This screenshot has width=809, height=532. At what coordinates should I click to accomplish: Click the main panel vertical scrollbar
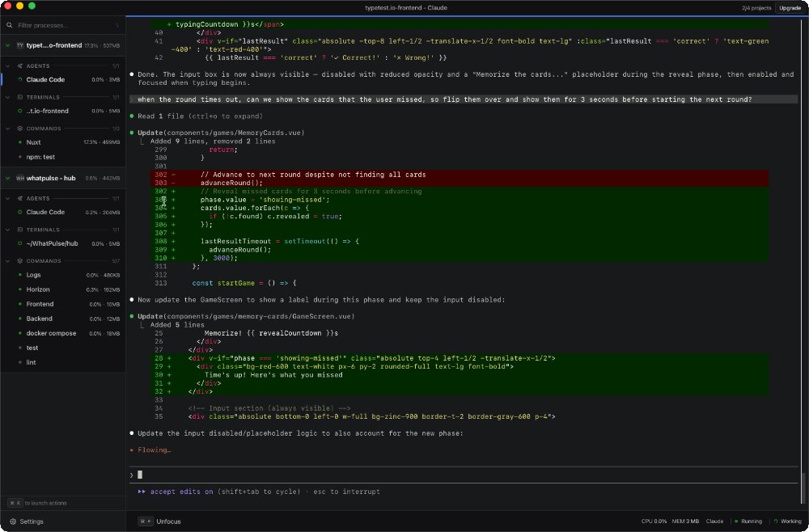click(803, 488)
